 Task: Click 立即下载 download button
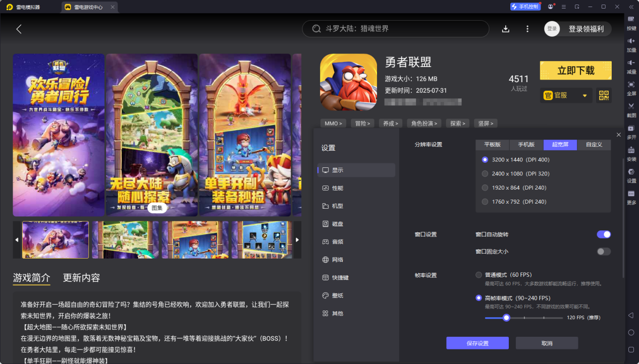click(576, 71)
